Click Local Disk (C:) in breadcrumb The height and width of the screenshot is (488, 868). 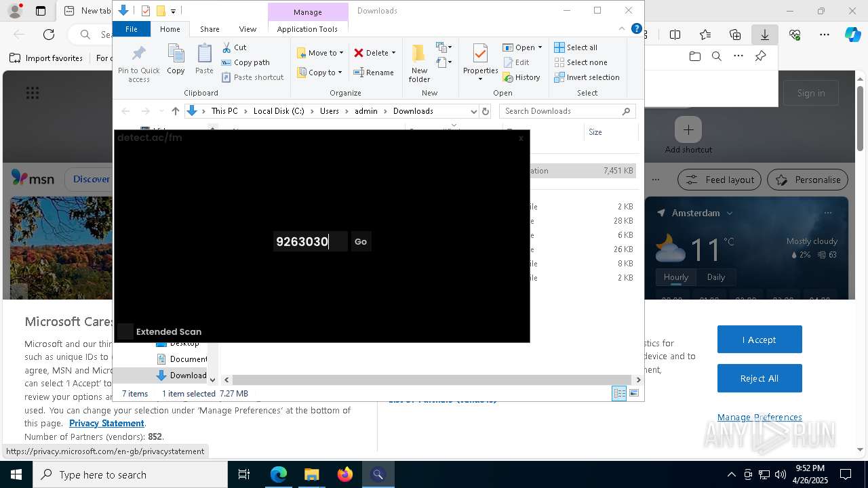point(279,111)
